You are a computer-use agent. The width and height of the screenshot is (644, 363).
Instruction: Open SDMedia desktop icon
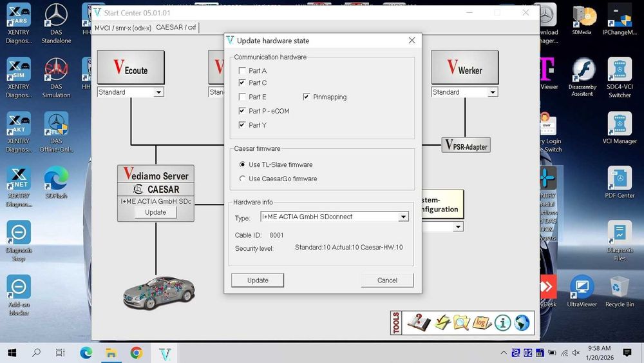(582, 21)
